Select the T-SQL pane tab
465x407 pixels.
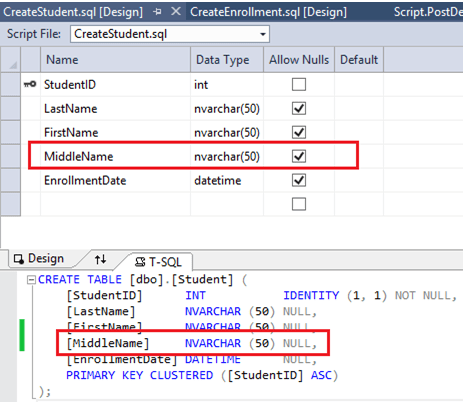[x=159, y=262]
